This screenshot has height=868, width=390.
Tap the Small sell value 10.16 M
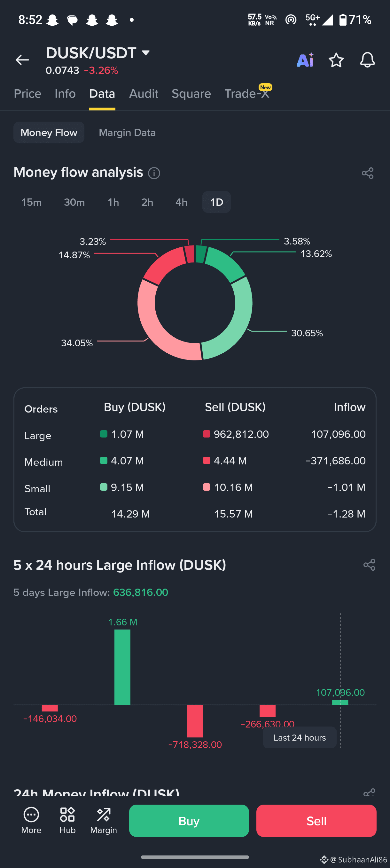point(234,487)
